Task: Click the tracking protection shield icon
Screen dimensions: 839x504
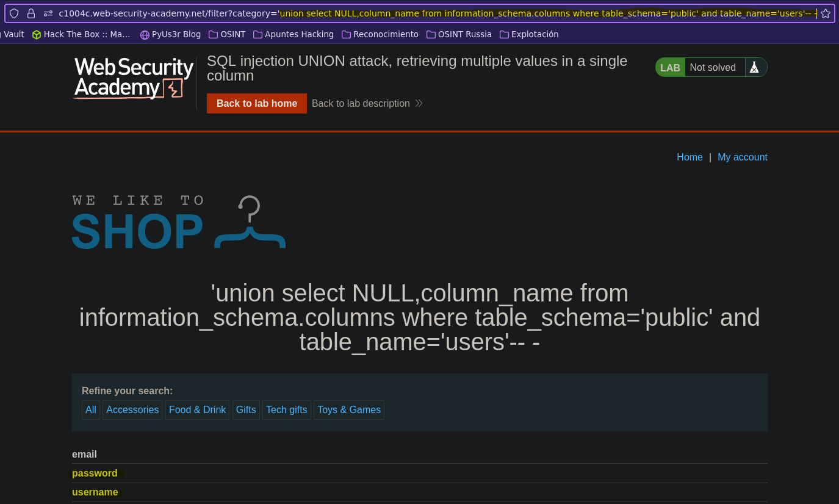Action: [14, 13]
